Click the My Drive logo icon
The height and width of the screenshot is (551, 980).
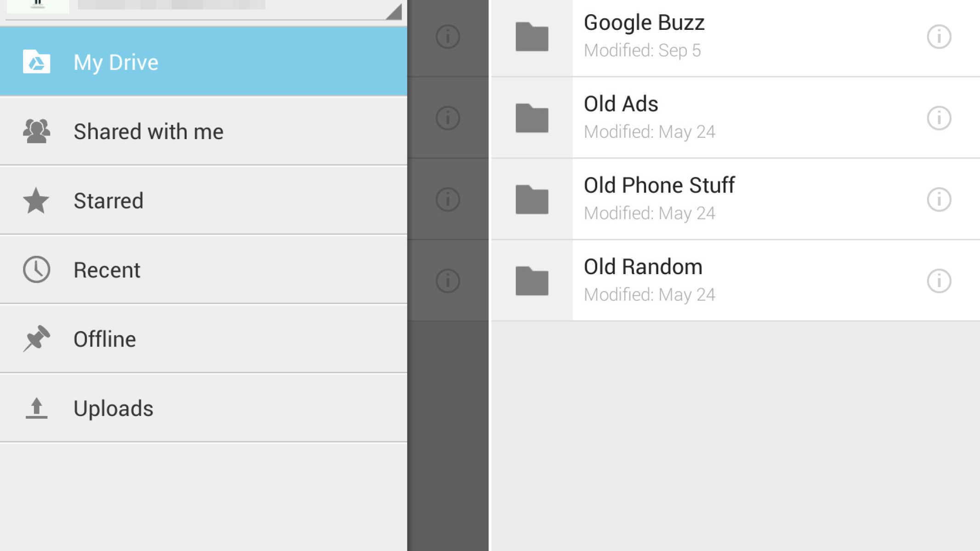point(36,62)
